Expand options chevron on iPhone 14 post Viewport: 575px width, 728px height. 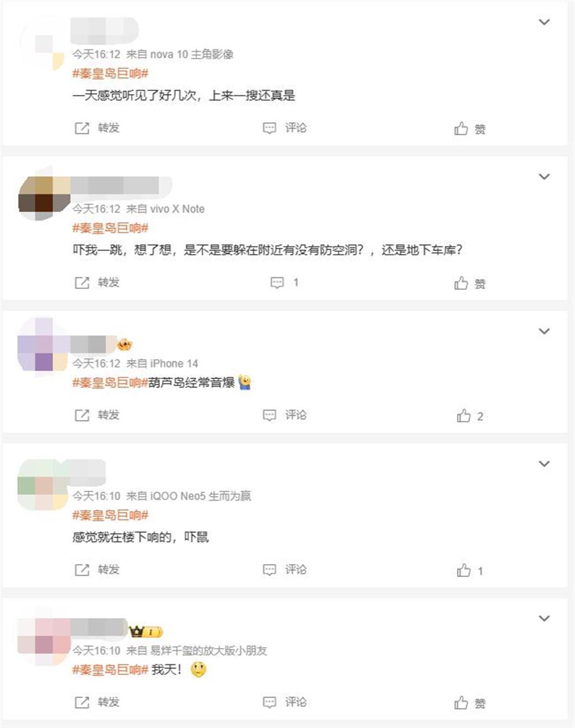(544, 331)
